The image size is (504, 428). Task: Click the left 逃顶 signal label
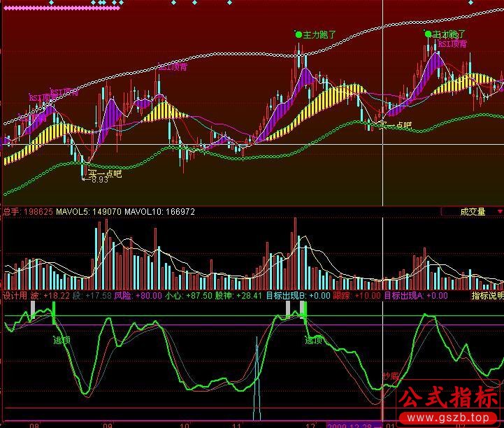(62, 340)
